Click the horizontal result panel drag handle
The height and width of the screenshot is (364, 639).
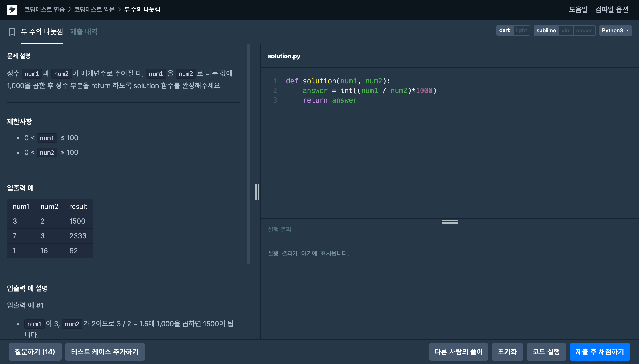point(450,222)
